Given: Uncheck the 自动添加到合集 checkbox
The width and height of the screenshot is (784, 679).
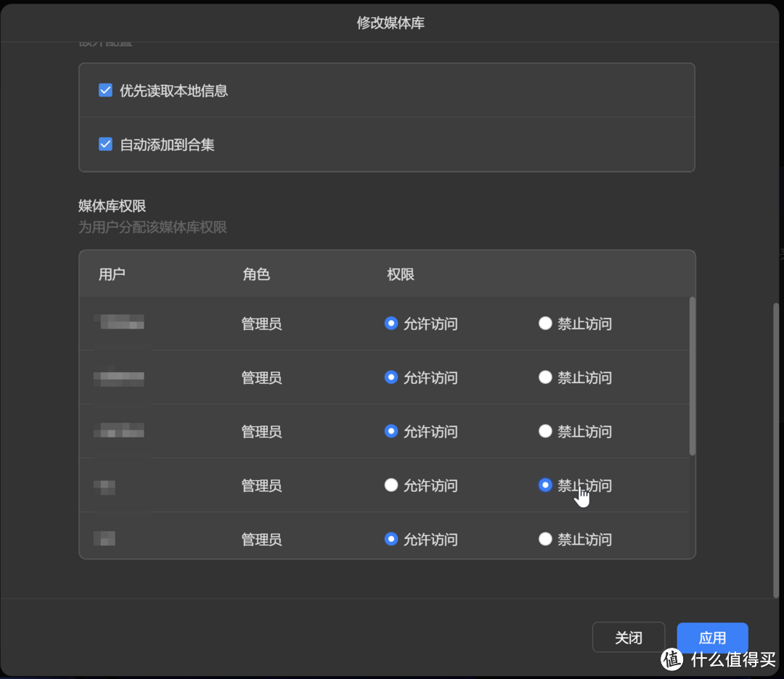Looking at the screenshot, I should [105, 144].
